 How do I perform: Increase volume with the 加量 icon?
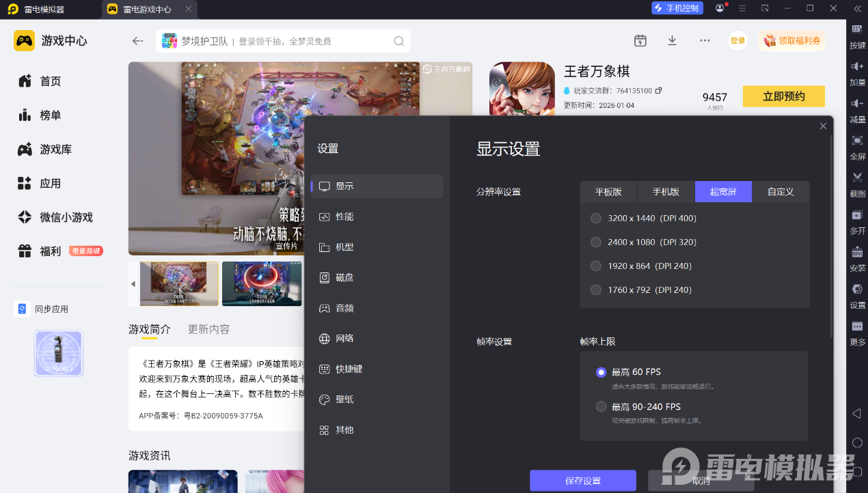(x=857, y=67)
